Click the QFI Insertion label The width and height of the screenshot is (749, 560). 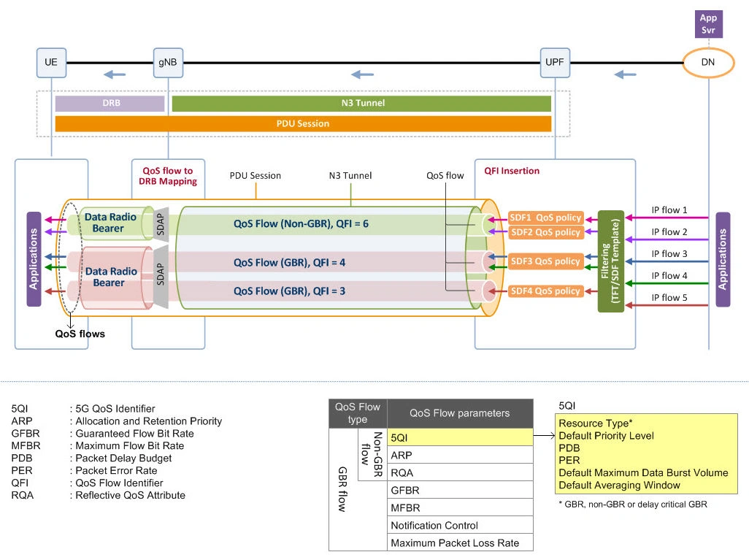(510, 170)
